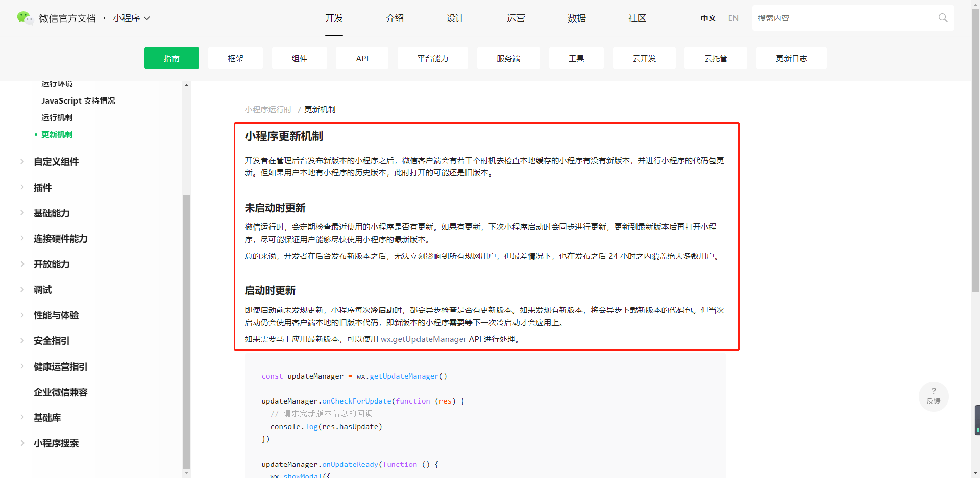Open the wx.getUpdateManager API link
Viewport: 980px width, 478px height.
pos(424,339)
